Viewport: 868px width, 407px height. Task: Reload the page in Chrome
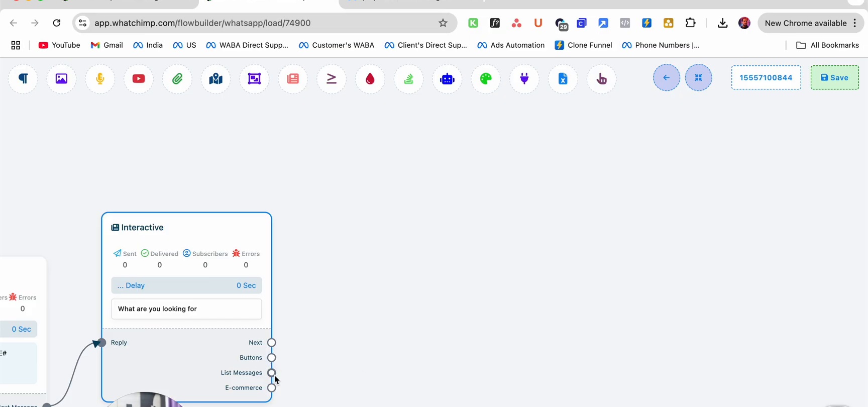(57, 23)
